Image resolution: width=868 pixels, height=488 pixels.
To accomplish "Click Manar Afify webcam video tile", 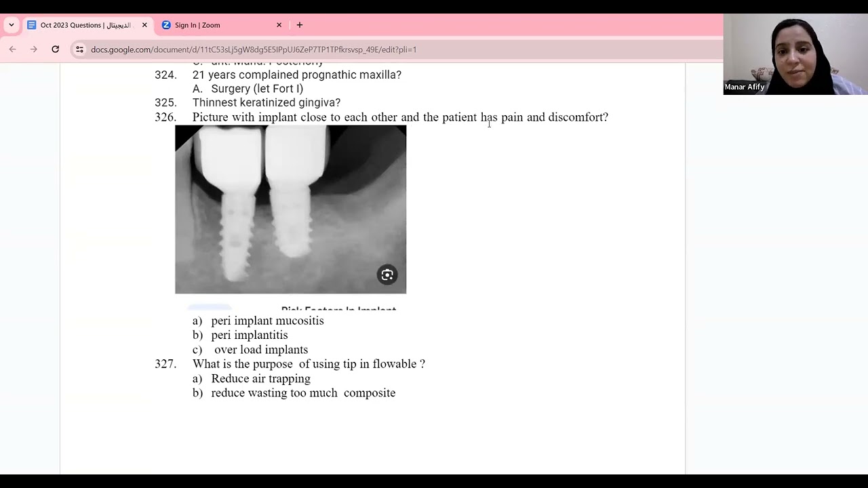I will click(x=795, y=54).
